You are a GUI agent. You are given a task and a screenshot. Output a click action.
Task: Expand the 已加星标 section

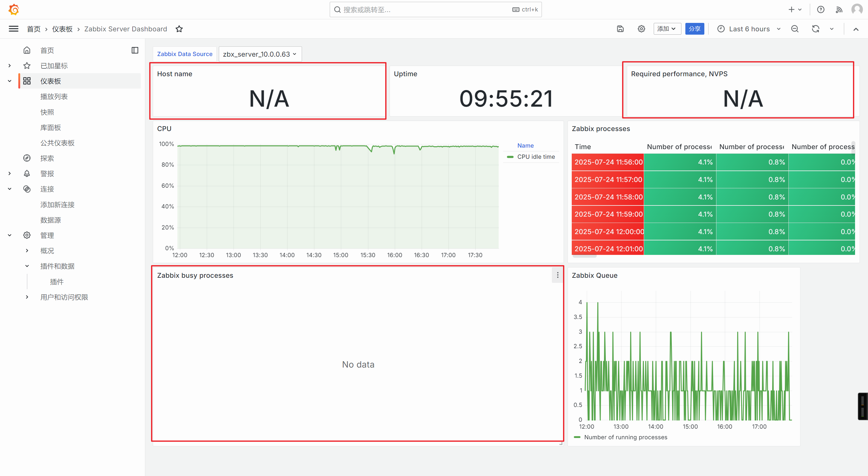9,66
